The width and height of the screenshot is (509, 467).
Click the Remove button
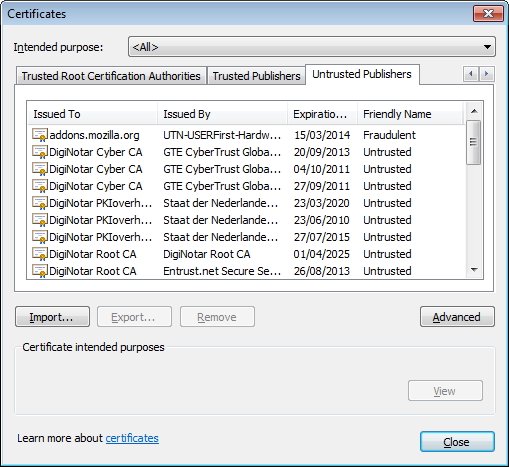[x=217, y=317]
